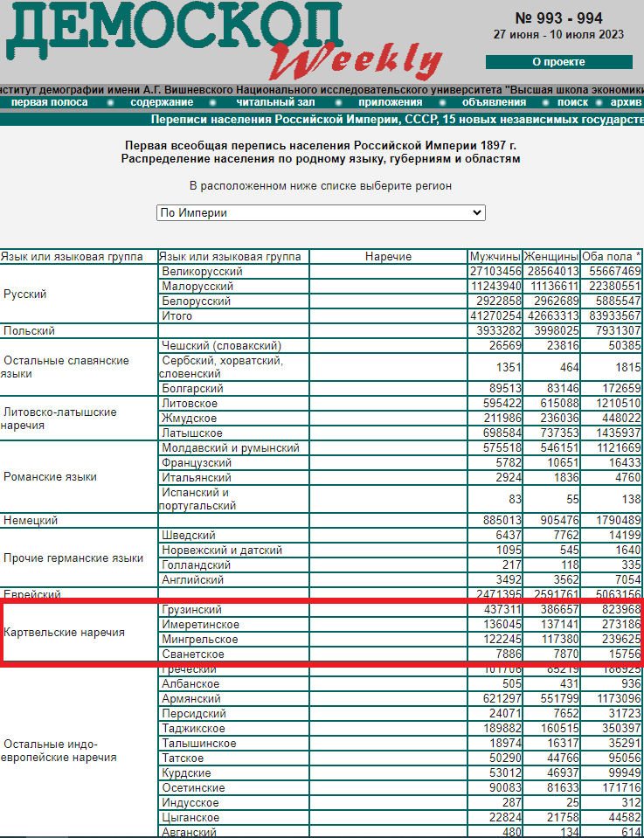The image size is (644, 838).
Task: Open the архив menu item
Action: [626, 102]
